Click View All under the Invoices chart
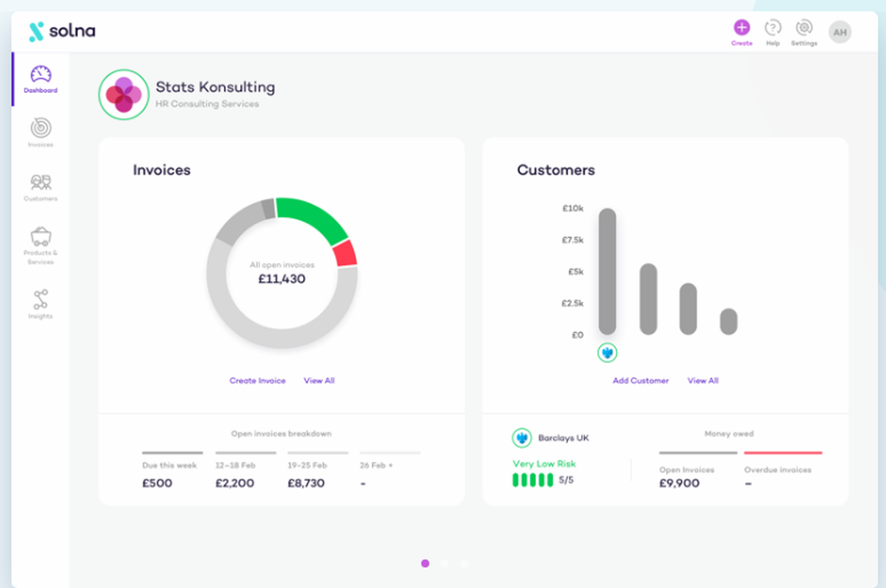 pos(319,381)
